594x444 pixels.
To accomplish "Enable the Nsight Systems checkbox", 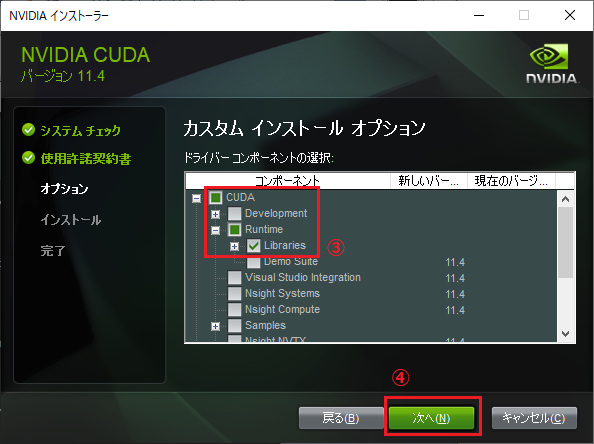I will coord(234,293).
